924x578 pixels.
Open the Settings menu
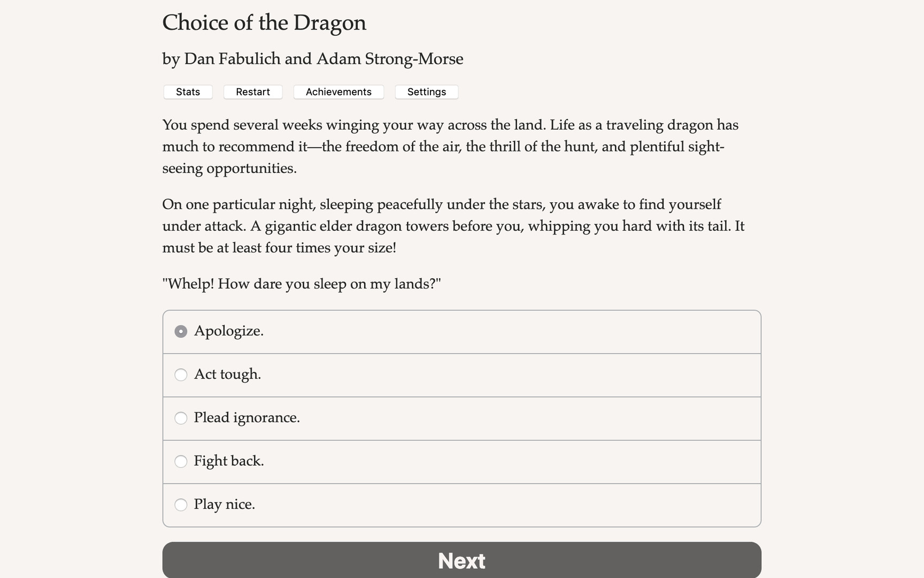click(x=426, y=92)
